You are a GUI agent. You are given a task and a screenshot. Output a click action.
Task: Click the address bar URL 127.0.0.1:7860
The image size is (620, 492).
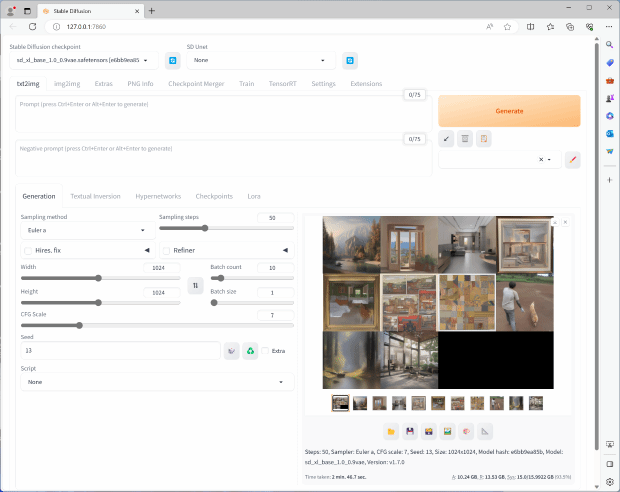pyautogui.click(x=86, y=26)
